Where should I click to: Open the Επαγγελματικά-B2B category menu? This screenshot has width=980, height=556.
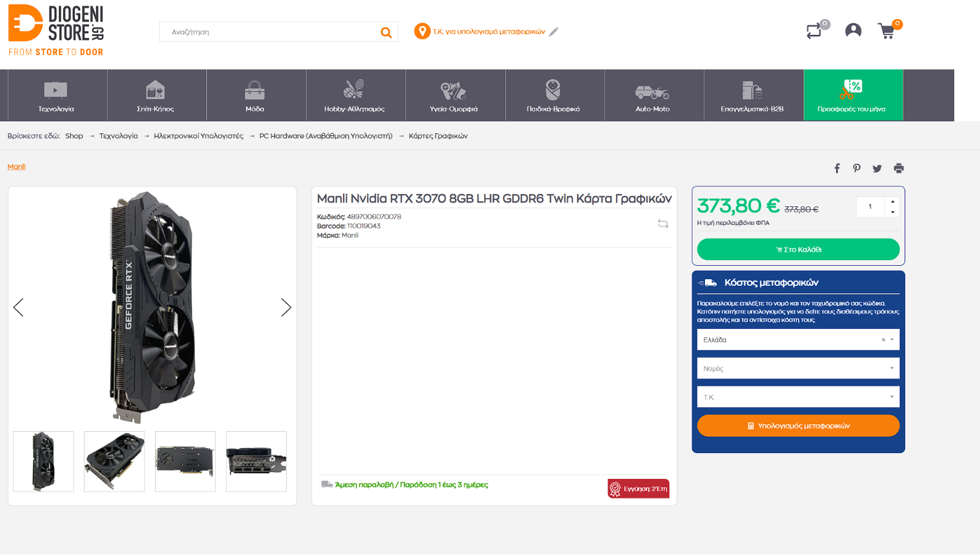[x=752, y=96]
